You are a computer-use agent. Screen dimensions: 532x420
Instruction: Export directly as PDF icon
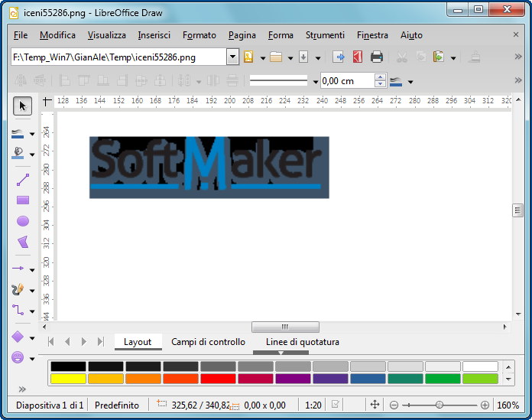357,57
